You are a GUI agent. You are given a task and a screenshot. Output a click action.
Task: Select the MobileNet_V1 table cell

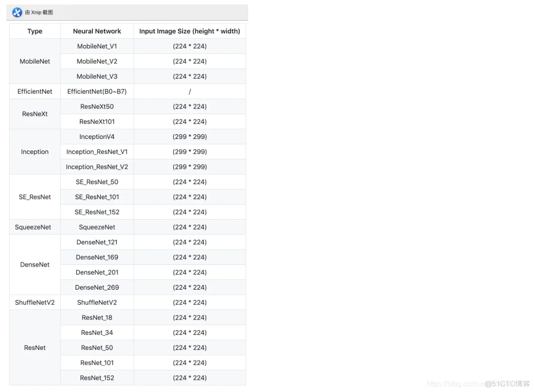(97, 46)
